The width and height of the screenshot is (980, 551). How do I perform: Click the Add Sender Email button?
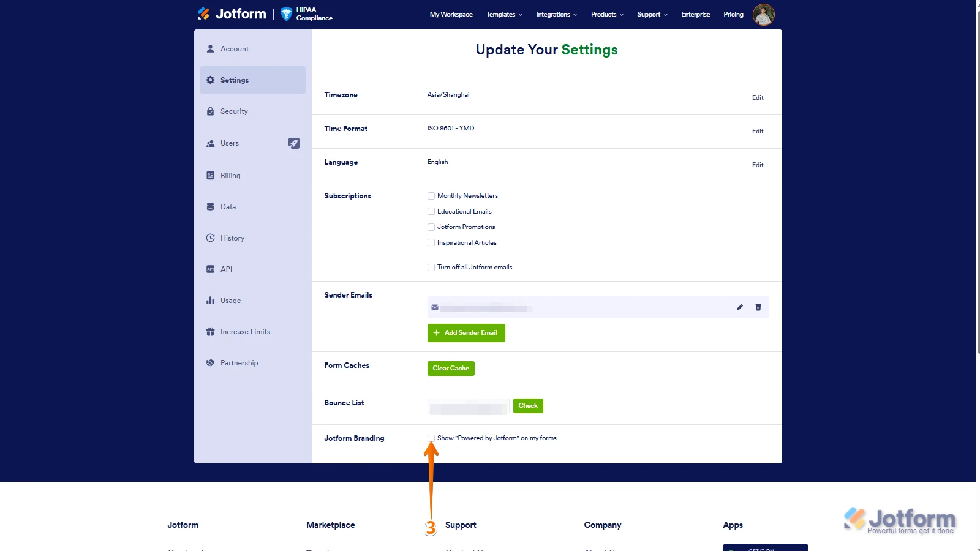[x=466, y=333]
